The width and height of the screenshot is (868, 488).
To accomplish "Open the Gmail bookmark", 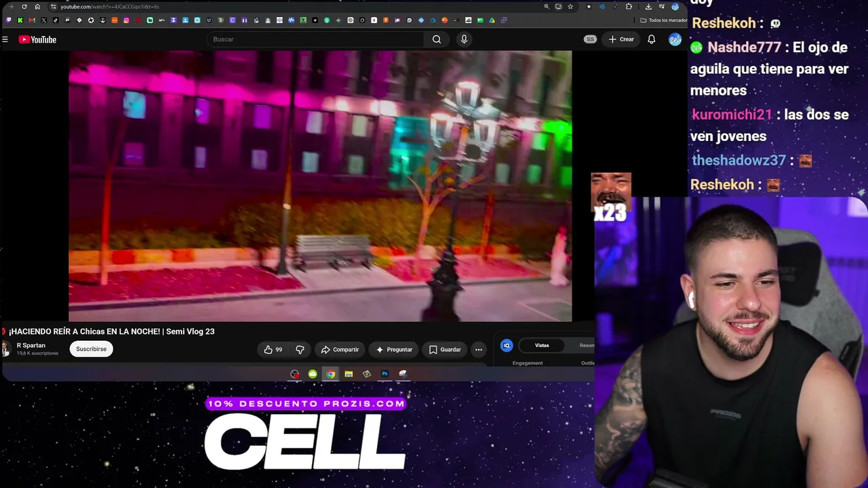I will [32, 20].
